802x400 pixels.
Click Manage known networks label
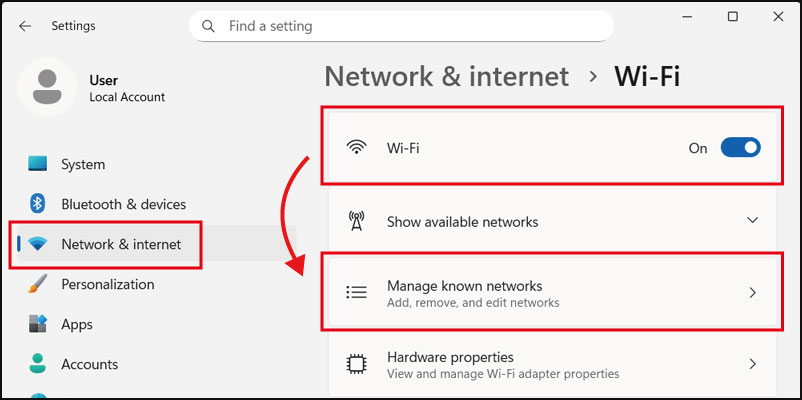click(464, 286)
